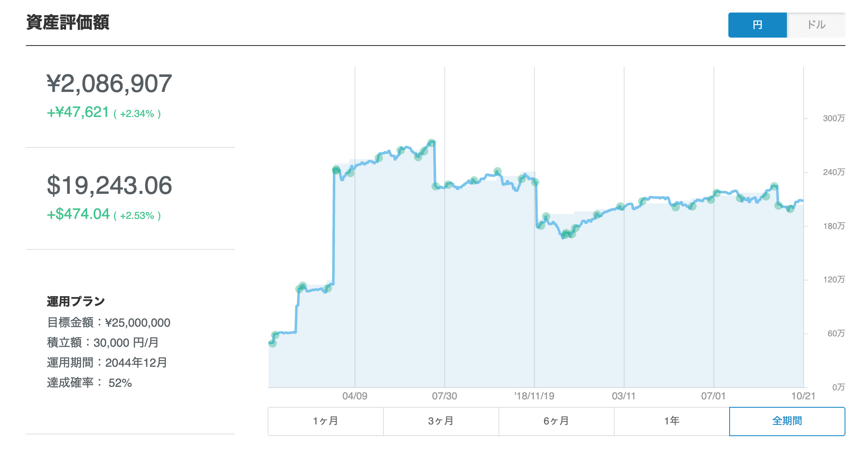This screenshot has width=868, height=452.
Task: Click the 達成確率 52% line
Action: click(x=89, y=383)
